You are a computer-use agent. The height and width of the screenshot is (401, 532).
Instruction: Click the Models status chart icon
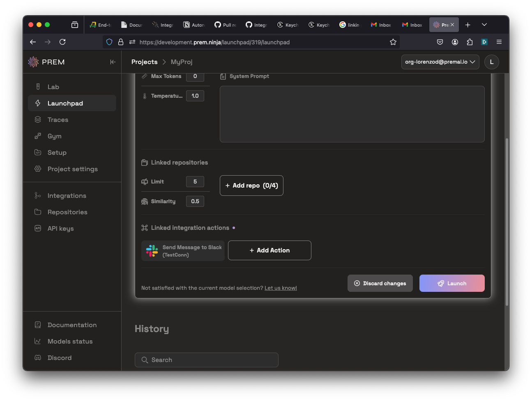click(x=38, y=341)
